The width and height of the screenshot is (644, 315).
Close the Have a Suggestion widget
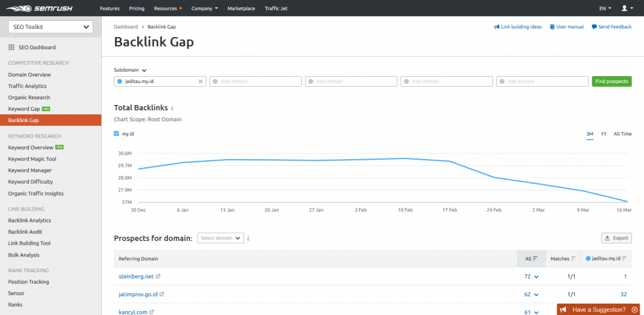[635, 309]
